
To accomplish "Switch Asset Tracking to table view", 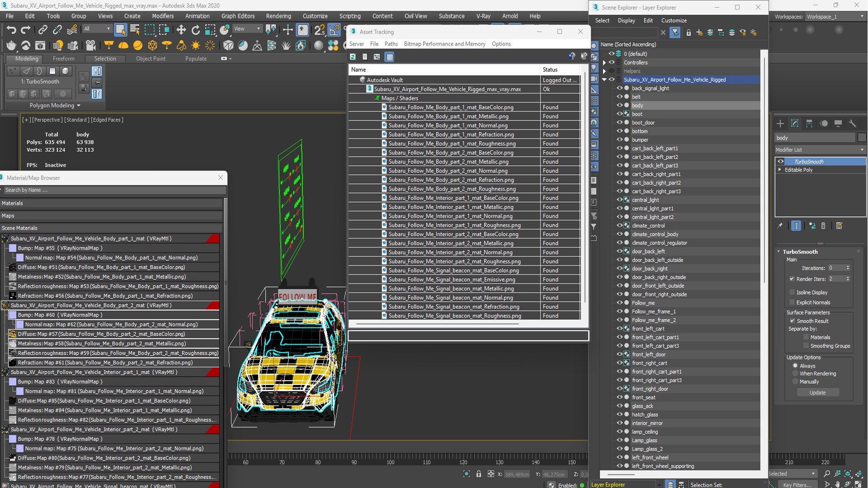I will 390,56.
